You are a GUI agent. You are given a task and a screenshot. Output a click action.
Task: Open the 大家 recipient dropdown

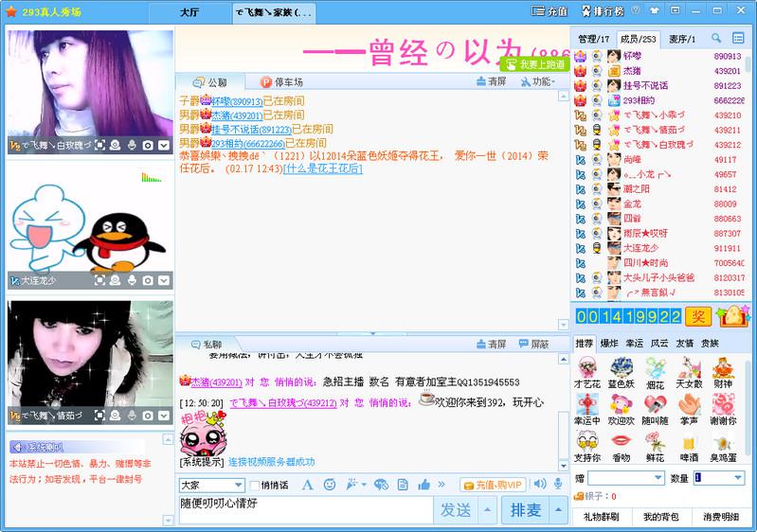point(212,485)
